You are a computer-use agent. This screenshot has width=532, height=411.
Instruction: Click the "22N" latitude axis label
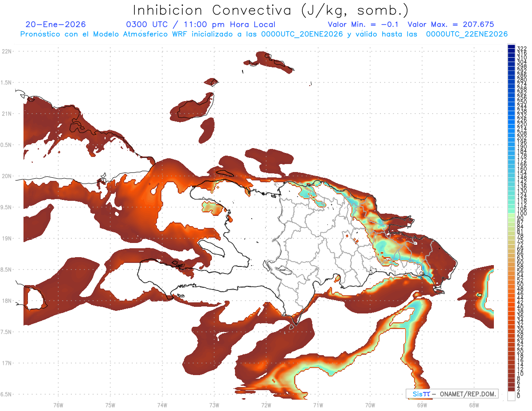coord(7,51)
